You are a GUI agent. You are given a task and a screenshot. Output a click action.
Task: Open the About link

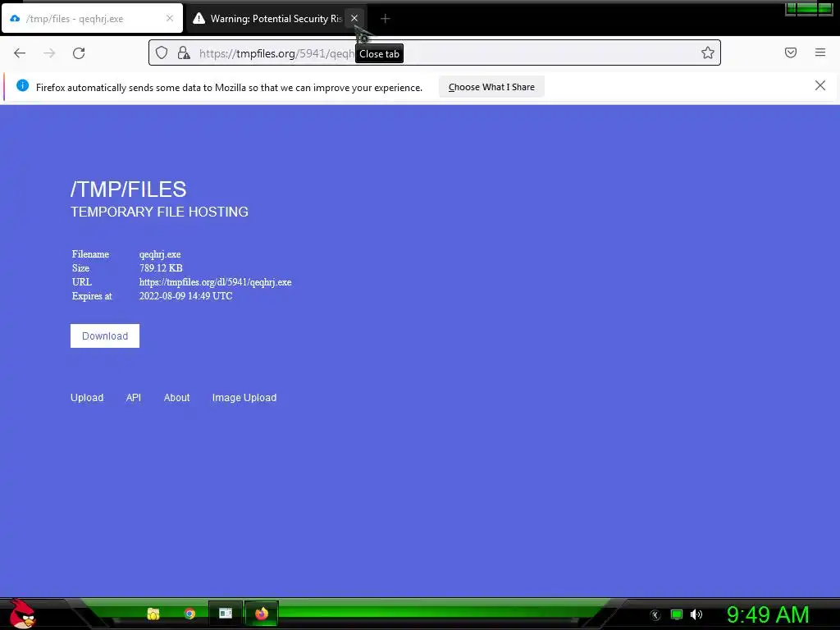click(x=177, y=398)
